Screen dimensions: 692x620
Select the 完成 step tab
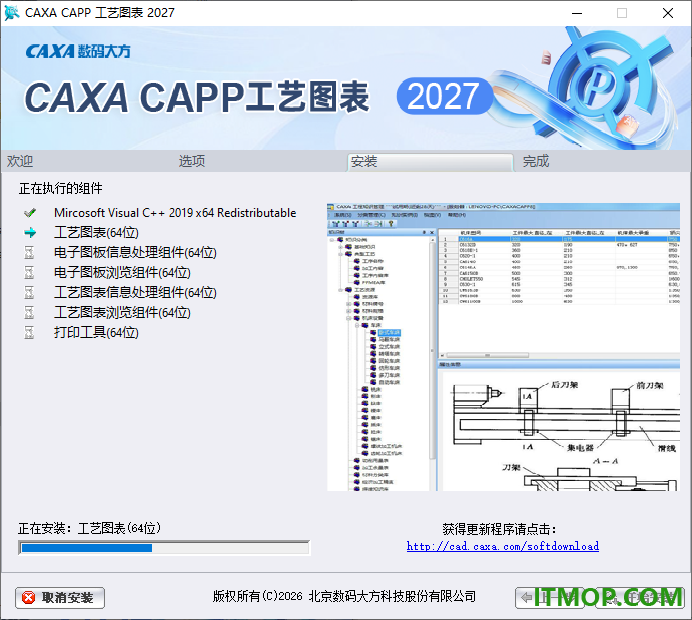click(x=536, y=161)
